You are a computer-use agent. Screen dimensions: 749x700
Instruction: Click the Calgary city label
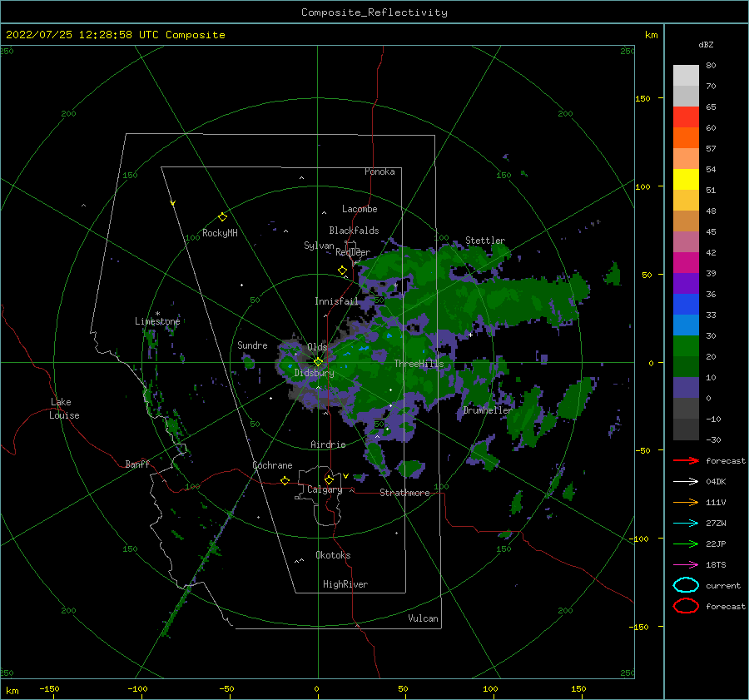[325, 489]
